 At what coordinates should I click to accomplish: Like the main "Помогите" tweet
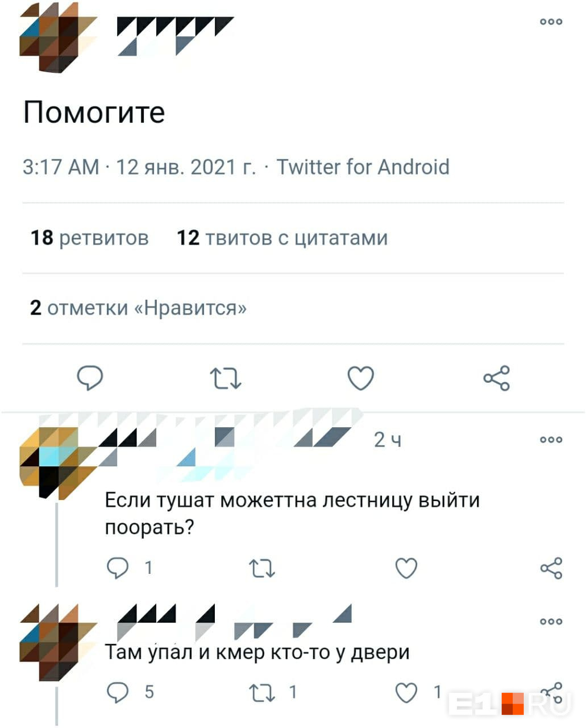pyautogui.click(x=360, y=378)
